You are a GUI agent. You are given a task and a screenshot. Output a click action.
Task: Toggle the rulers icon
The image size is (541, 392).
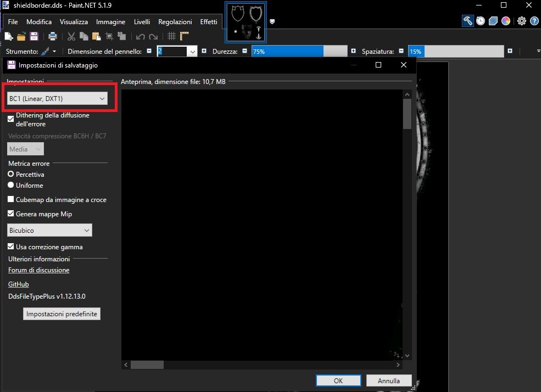coord(184,36)
